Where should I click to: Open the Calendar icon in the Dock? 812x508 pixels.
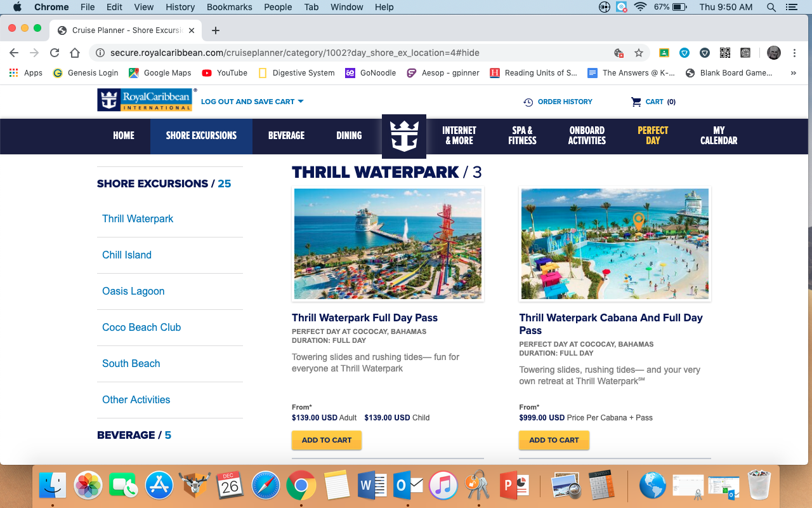[230, 486]
